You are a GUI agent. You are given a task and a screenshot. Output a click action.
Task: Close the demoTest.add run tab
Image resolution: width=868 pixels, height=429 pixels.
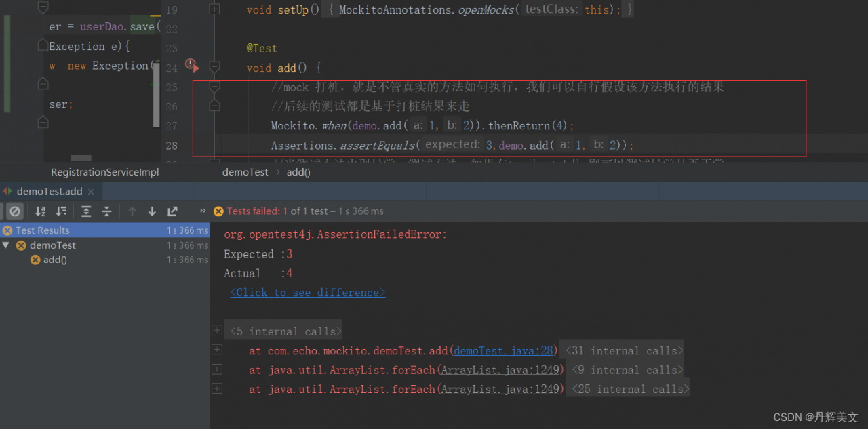tap(90, 191)
